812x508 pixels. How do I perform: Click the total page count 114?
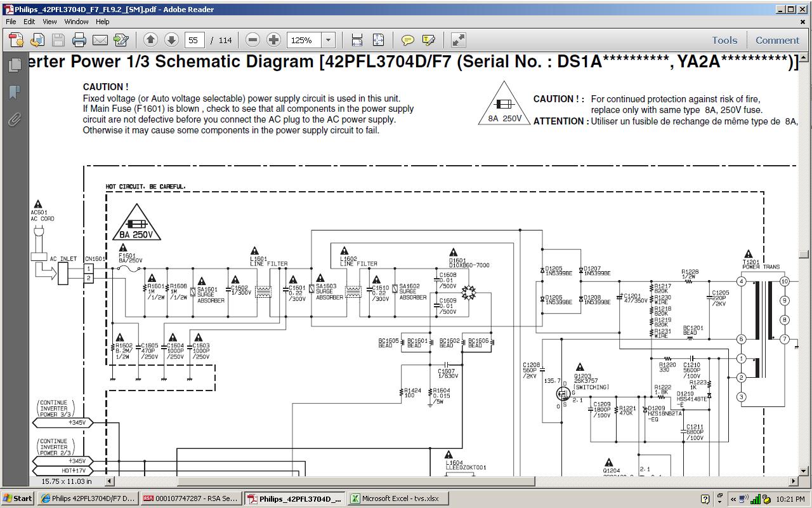click(x=225, y=40)
